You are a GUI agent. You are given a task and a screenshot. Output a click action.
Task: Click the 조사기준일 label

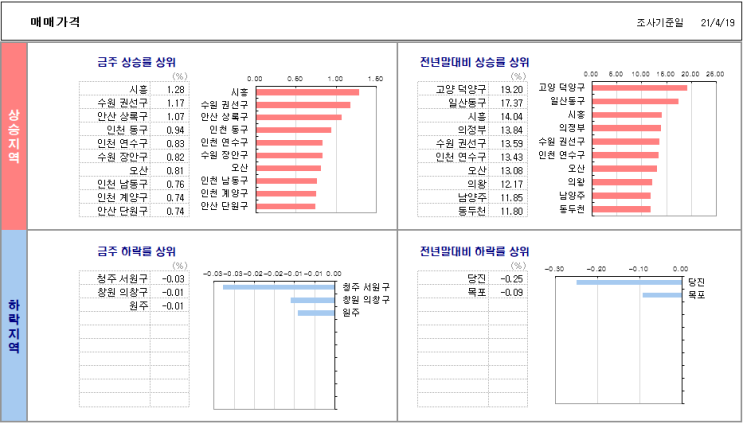click(660, 23)
